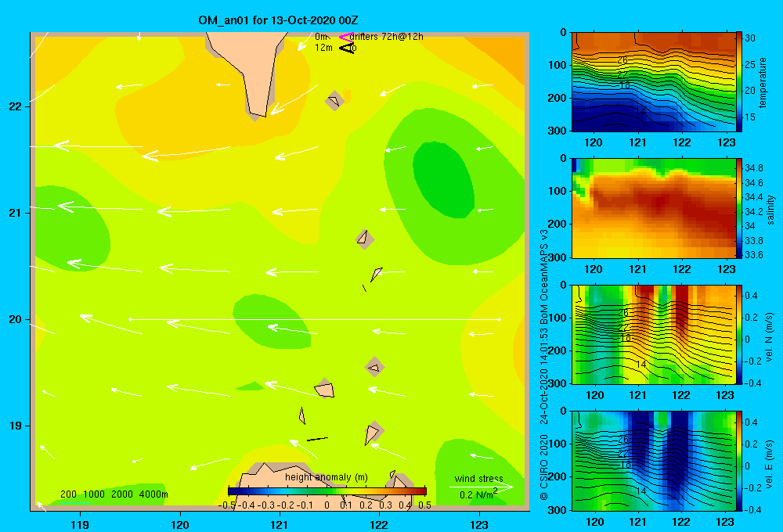Click longitude label 123 on main map axis
Image resolution: width=783 pixels, height=532 pixels.
pyautogui.click(x=479, y=524)
